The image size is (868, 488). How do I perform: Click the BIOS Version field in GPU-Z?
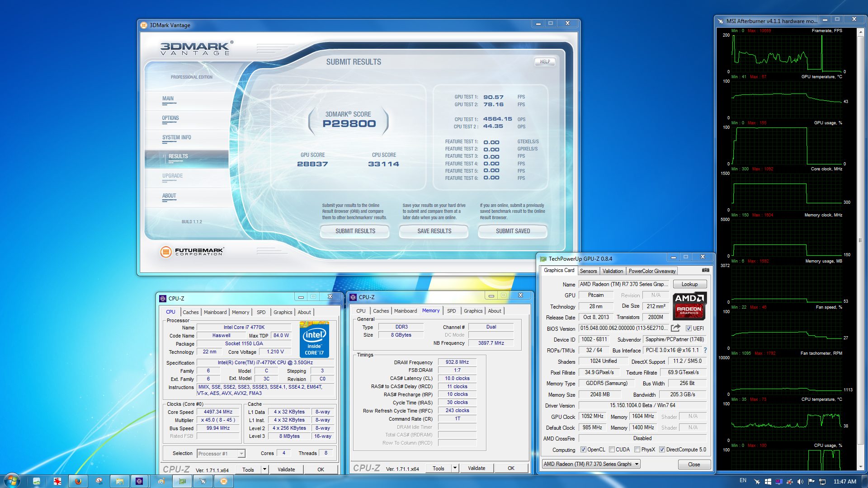pos(623,328)
